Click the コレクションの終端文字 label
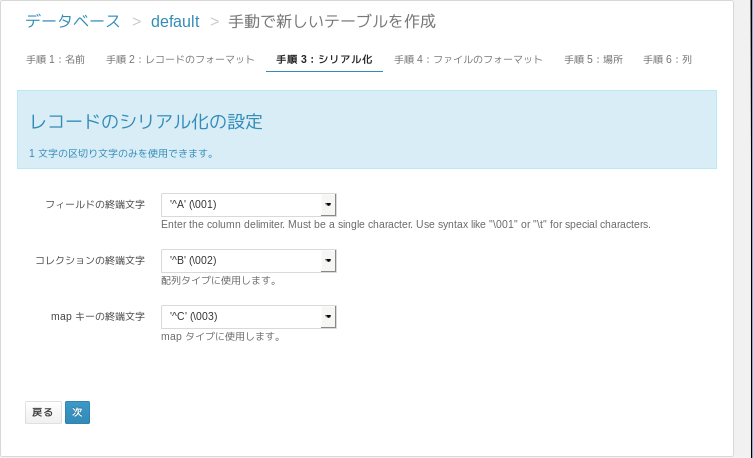Image resolution: width=753 pixels, height=458 pixels. click(90, 261)
